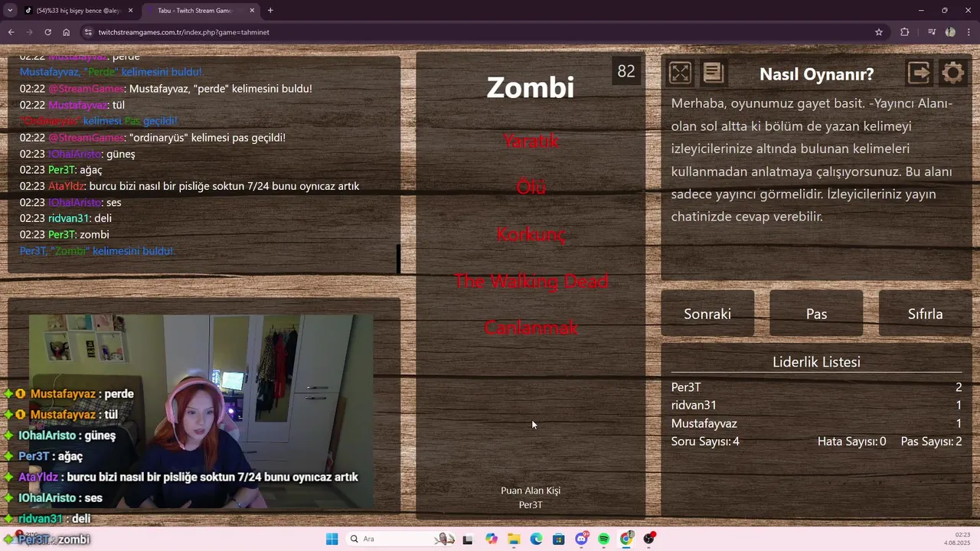Click the Pas Sayısı: 2 counter
Image resolution: width=980 pixels, height=551 pixels.
click(x=931, y=442)
